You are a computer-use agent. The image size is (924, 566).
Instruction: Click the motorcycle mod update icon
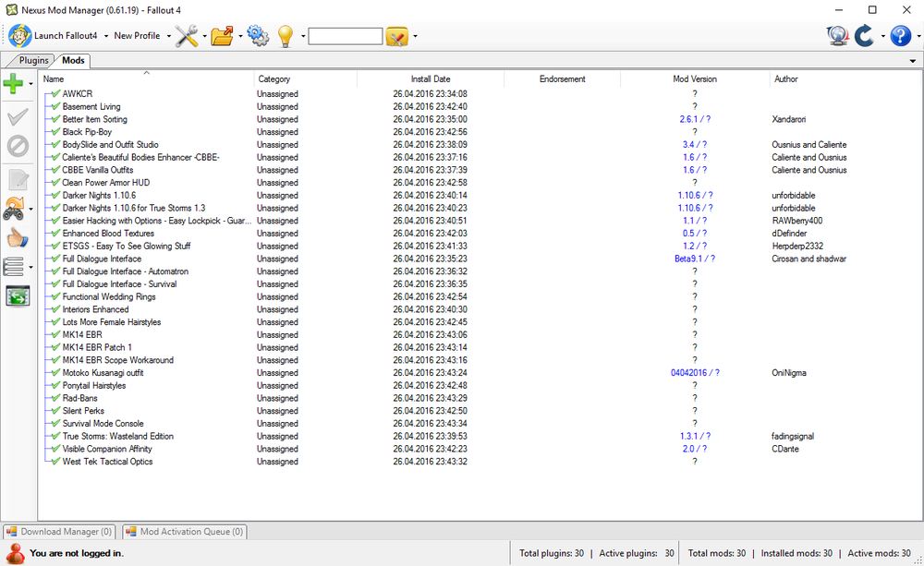(x=14, y=209)
